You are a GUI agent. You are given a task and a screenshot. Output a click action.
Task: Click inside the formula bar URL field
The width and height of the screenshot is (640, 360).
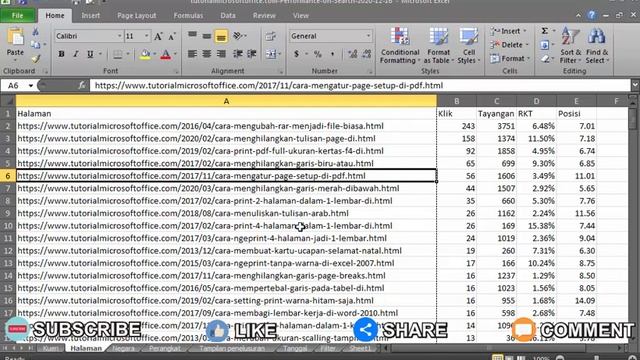pos(361,85)
